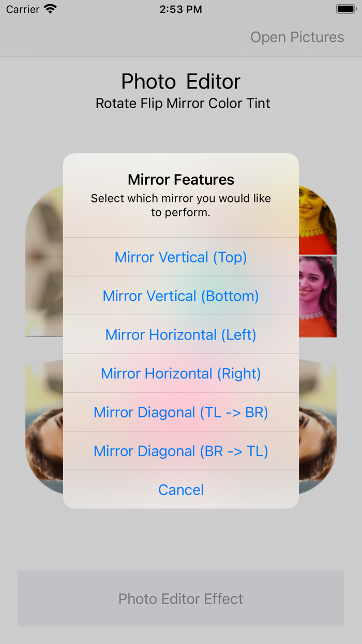Tap the Mirror Features dialog title
The image size is (362, 644).
(x=180, y=179)
